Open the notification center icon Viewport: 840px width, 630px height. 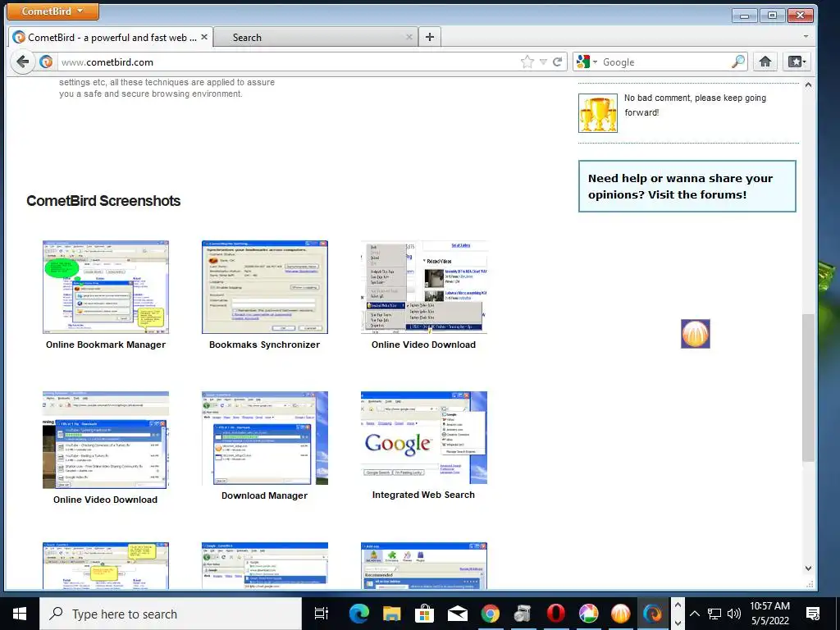click(x=813, y=614)
